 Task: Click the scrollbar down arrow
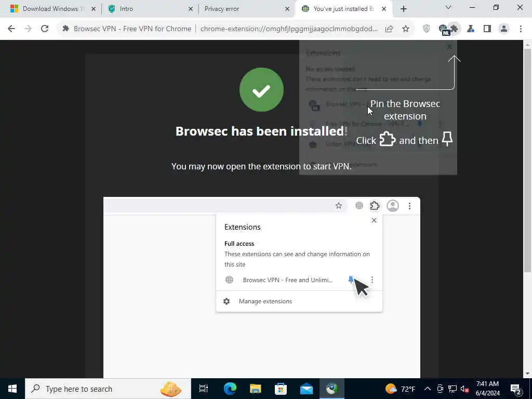527,374
